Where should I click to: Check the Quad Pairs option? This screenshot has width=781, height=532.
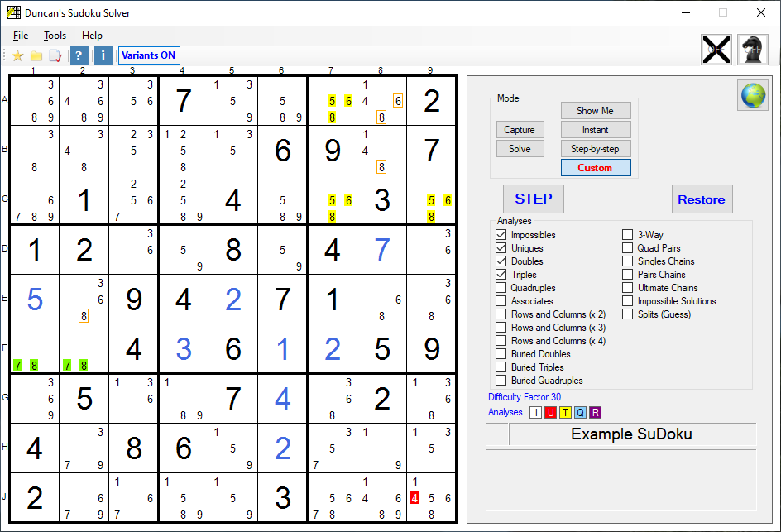pyautogui.click(x=628, y=247)
